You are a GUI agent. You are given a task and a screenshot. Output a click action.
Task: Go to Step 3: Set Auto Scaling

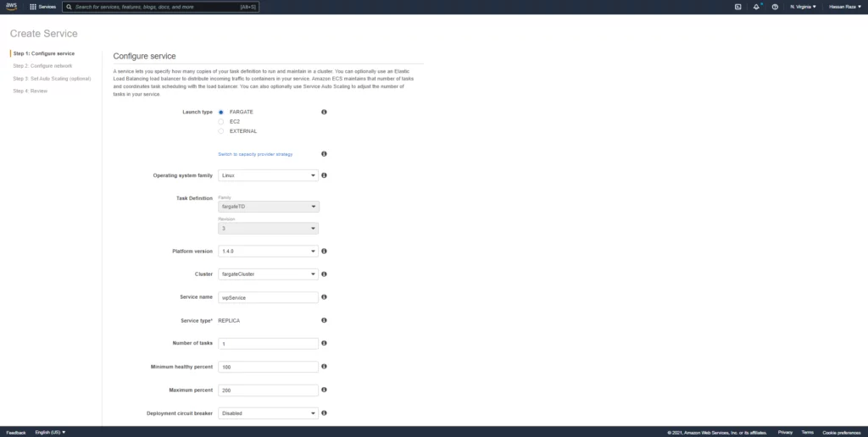pyautogui.click(x=52, y=79)
